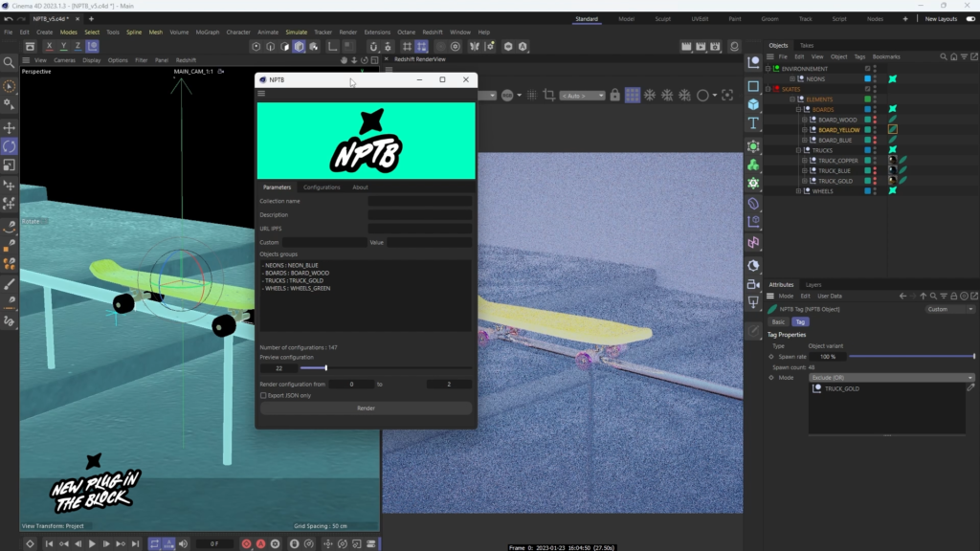980x551 pixels.
Task: Click the Camera object icon
Action: point(753,284)
